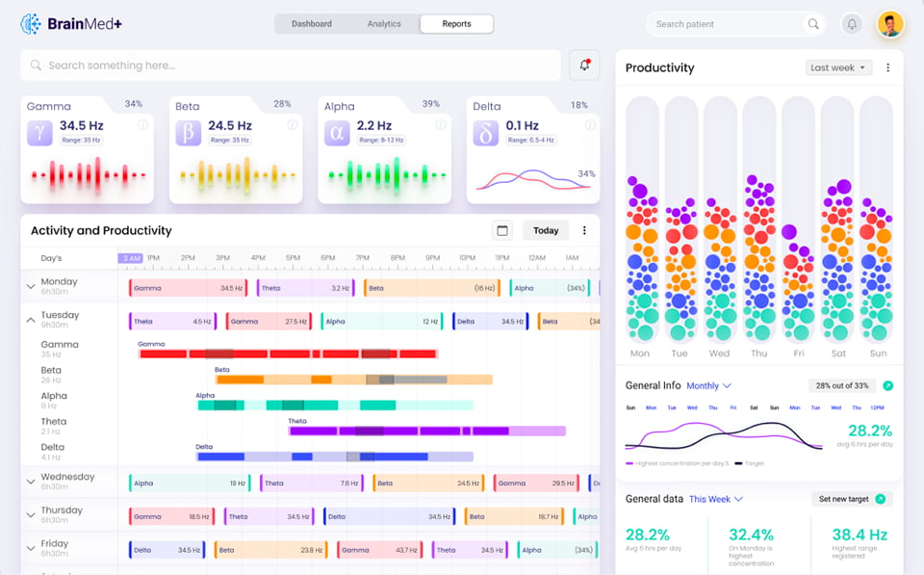The height and width of the screenshot is (575, 924).
Task: Click the Search something here field
Action: tap(289, 65)
